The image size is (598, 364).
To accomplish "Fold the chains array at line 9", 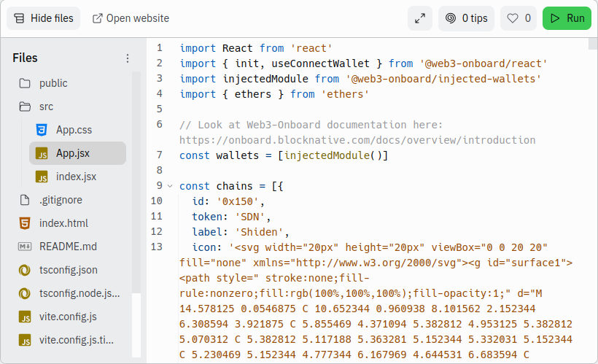I will pos(170,186).
